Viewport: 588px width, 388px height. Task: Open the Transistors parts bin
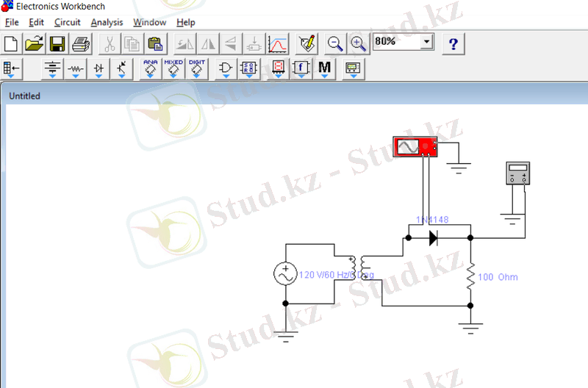[x=122, y=69]
